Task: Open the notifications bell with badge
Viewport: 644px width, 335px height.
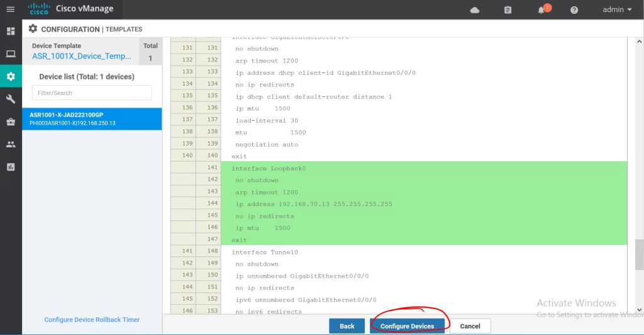Action: click(x=541, y=10)
